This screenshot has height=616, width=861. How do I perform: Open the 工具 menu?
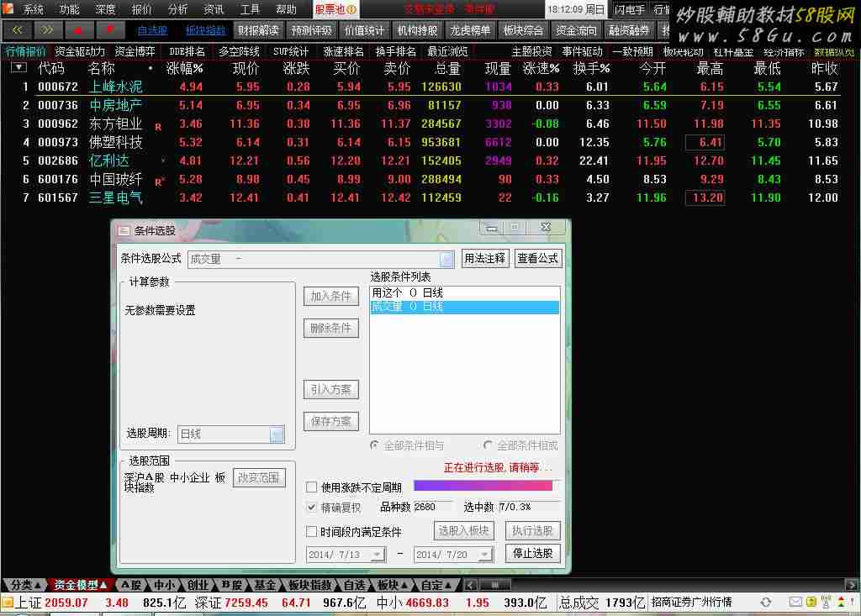(x=250, y=9)
